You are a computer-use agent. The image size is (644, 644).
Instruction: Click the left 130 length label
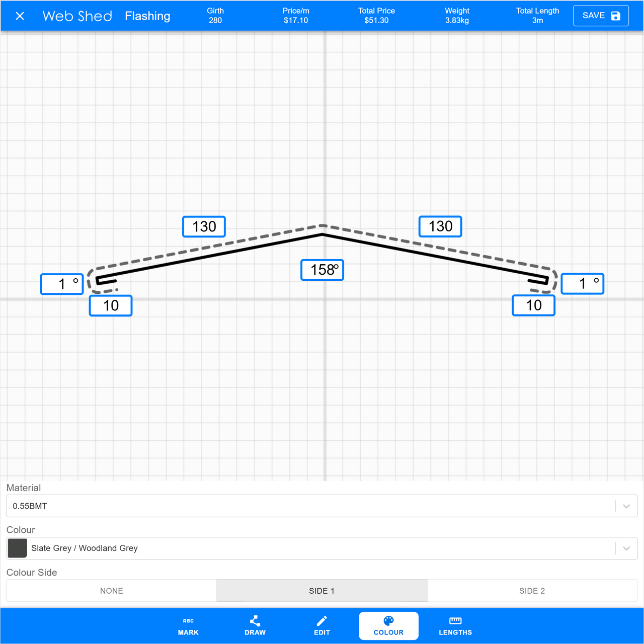[x=204, y=226]
